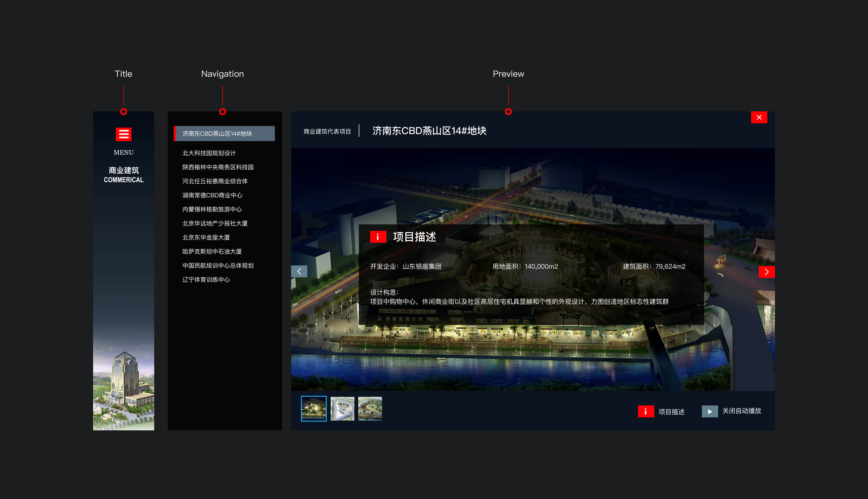Viewport: 868px width, 499px height.
Task: Advance to next image with right arrow
Action: [766, 272]
